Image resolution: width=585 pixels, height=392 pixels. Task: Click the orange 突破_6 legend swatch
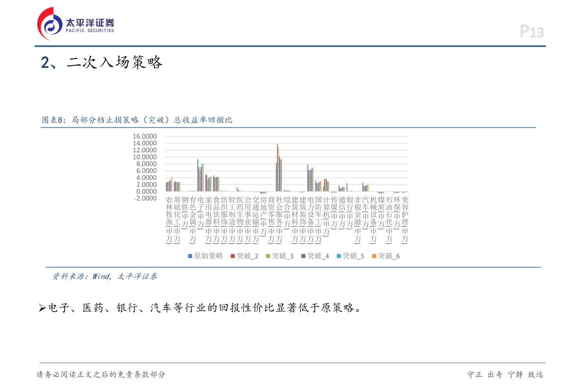pos(374,256)
